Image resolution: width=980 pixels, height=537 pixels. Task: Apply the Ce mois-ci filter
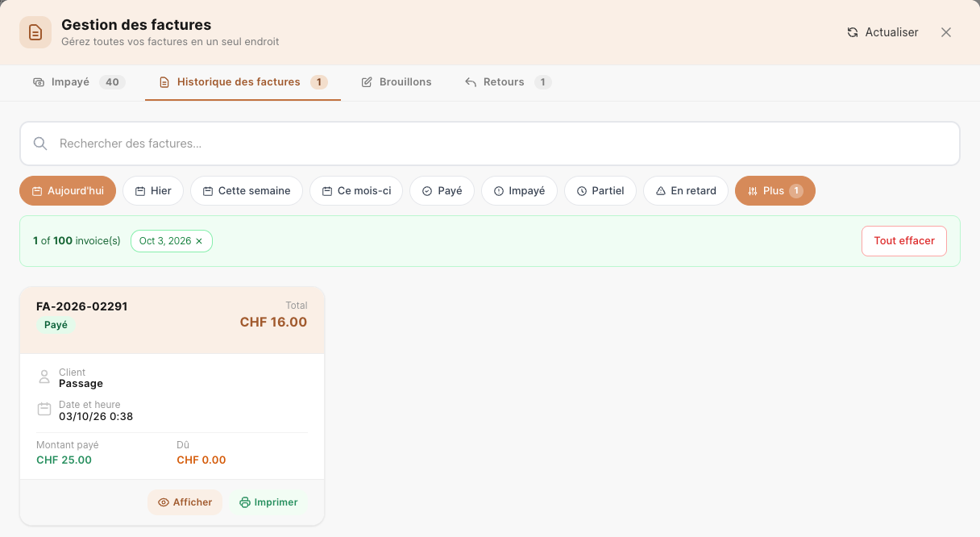click(x=356, y=191)
